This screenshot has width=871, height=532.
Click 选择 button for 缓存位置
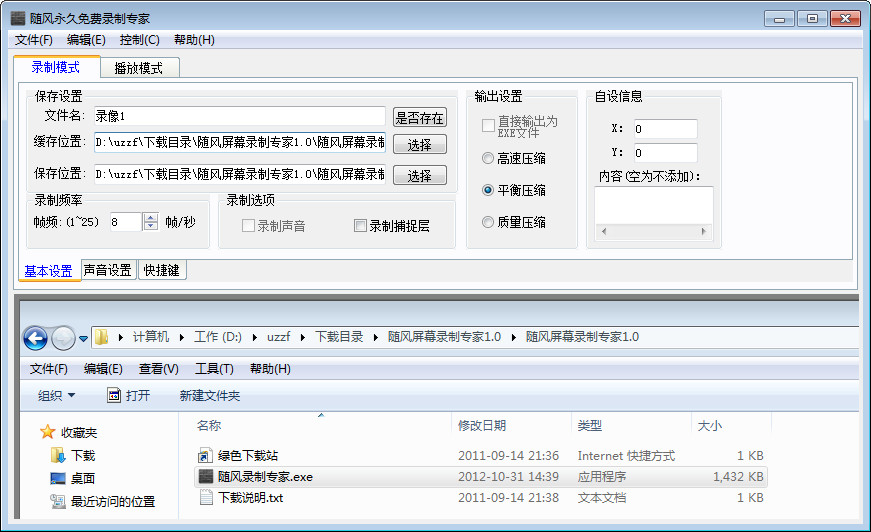coord(419,144)
